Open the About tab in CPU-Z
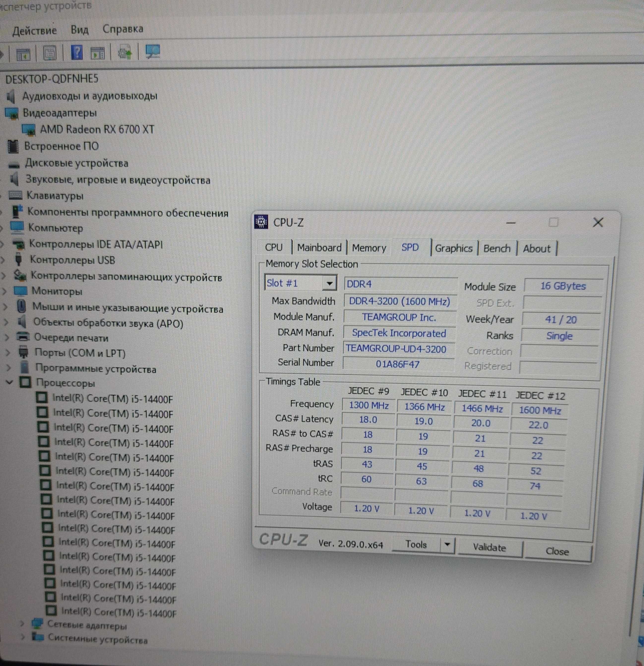 [x=536, y=249]
